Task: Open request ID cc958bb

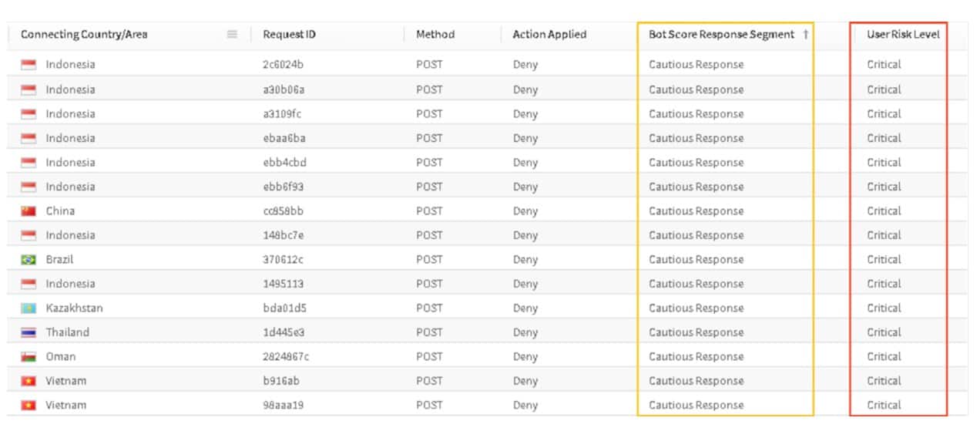Action: 282,211
